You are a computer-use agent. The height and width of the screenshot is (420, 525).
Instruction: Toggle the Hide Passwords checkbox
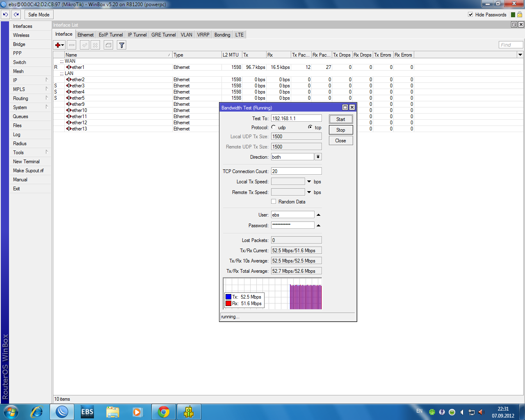coord(470,14)
